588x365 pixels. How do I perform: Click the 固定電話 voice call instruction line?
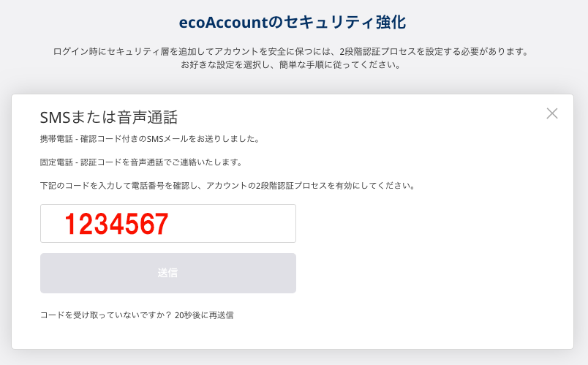[x=140, y=162]
